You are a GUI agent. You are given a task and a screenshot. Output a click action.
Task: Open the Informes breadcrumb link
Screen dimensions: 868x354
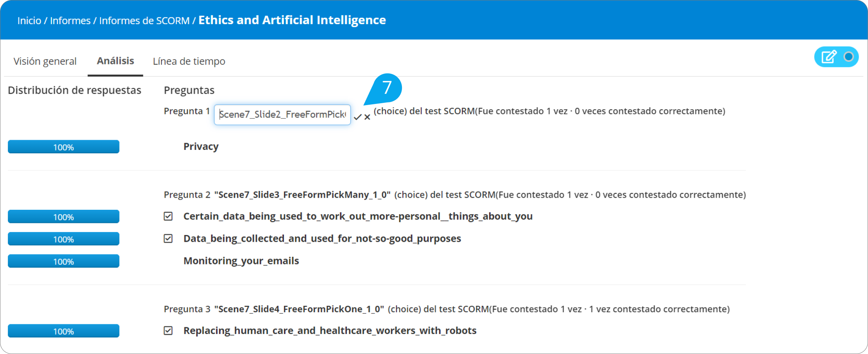click(x=70, y=21)
